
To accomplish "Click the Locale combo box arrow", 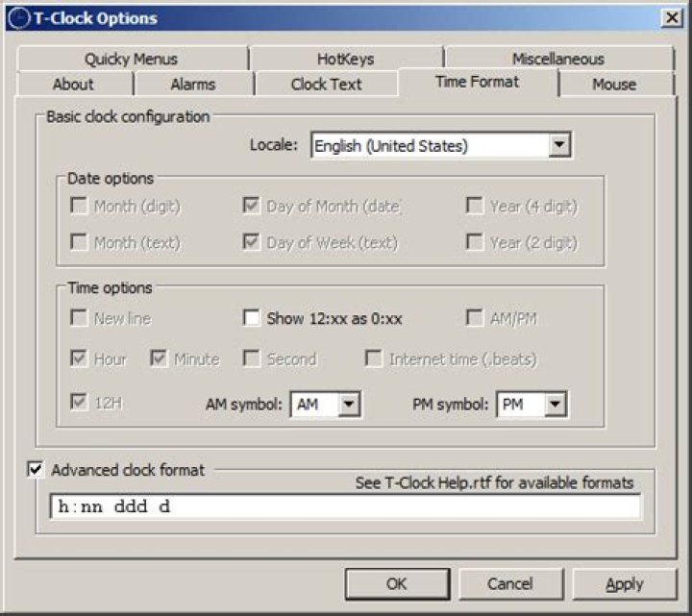I will (559, 145).
